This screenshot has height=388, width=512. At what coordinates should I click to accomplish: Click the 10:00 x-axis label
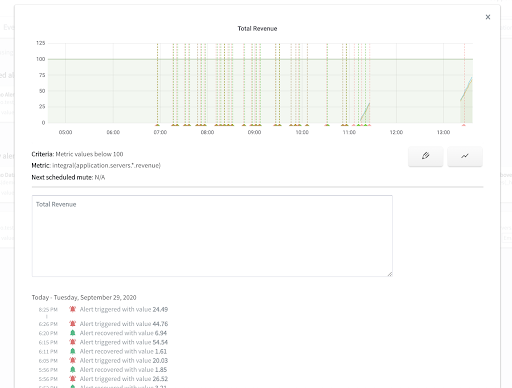(x=302, y=132)
